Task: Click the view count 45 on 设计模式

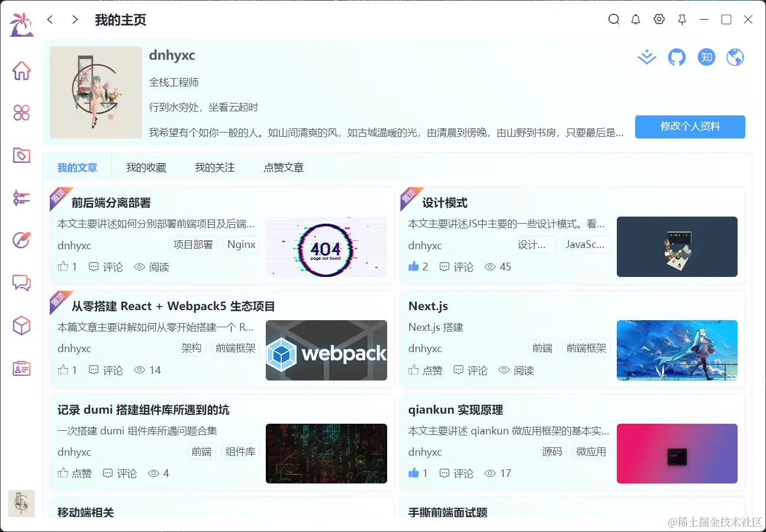Action: click(x=498, y=267)
